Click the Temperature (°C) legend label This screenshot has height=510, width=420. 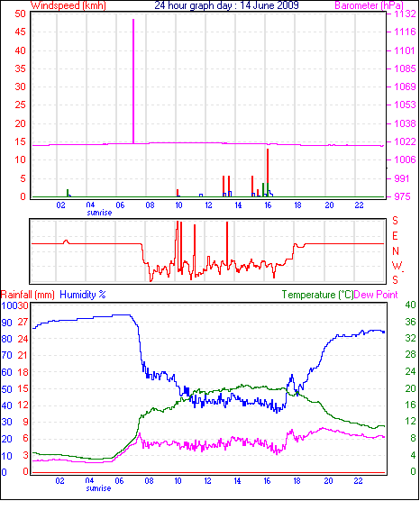tap(317, 295)
